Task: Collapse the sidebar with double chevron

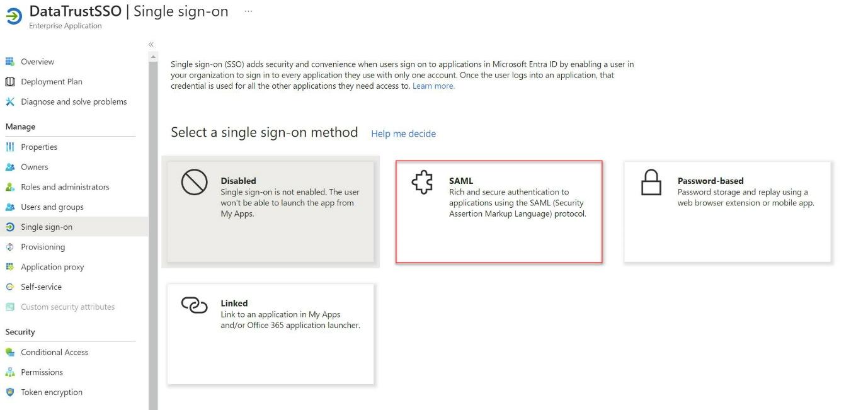Action: (151, 45)
